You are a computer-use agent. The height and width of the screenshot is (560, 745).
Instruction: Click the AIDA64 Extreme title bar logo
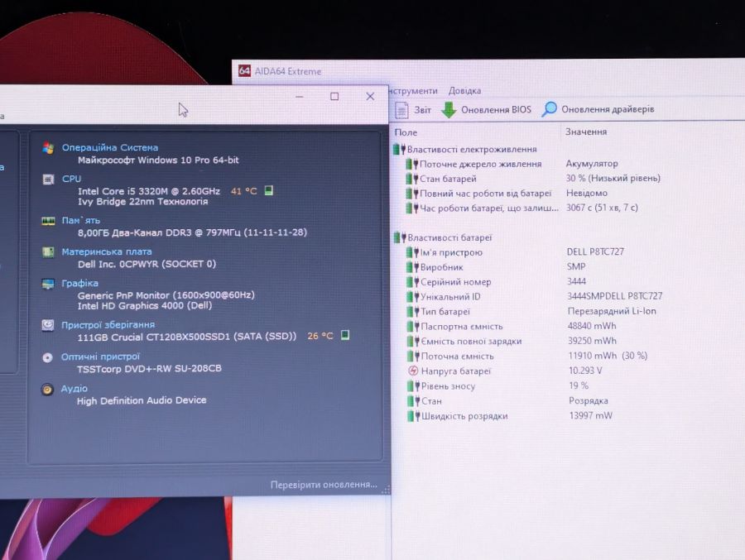pyautogui.click(x=244, y=71)
